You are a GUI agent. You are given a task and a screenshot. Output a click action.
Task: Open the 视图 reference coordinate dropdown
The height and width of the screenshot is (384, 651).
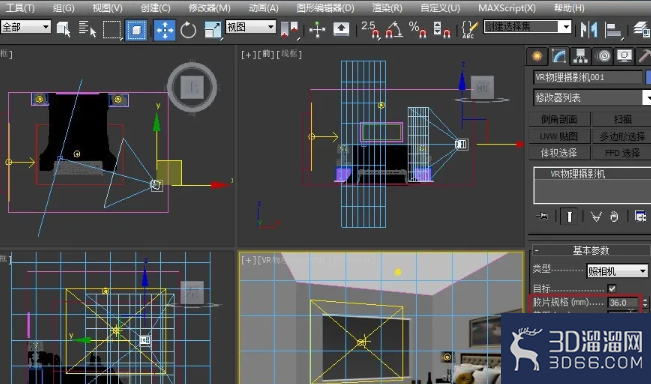pyautogui.click(x=251, y=27)
